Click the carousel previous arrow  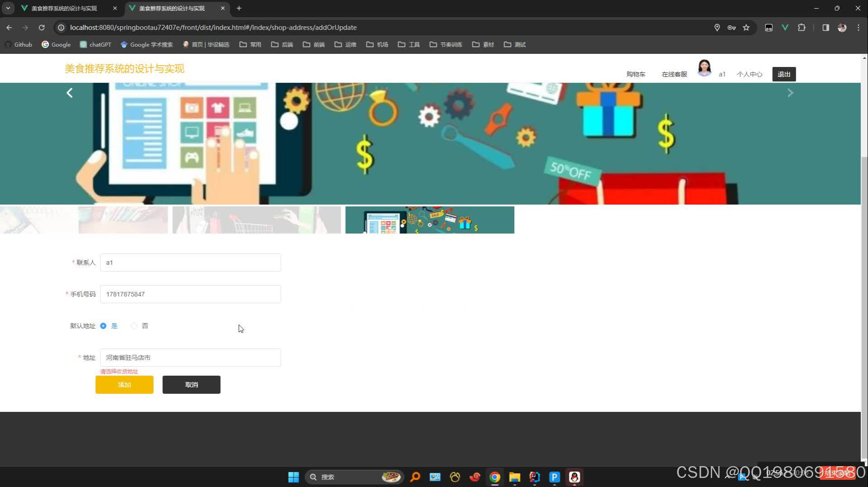click(69, 93)
